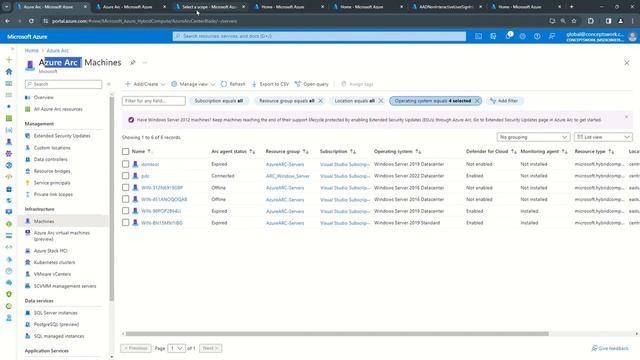Click Refresh in the command bar
640x360 pixels.
click(233, 84)
